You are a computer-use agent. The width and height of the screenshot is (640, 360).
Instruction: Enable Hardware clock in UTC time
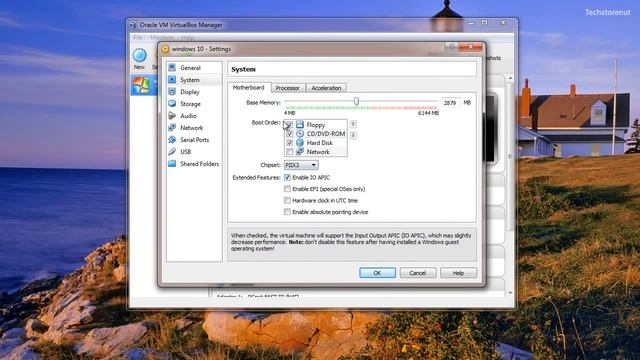[287, 200]
